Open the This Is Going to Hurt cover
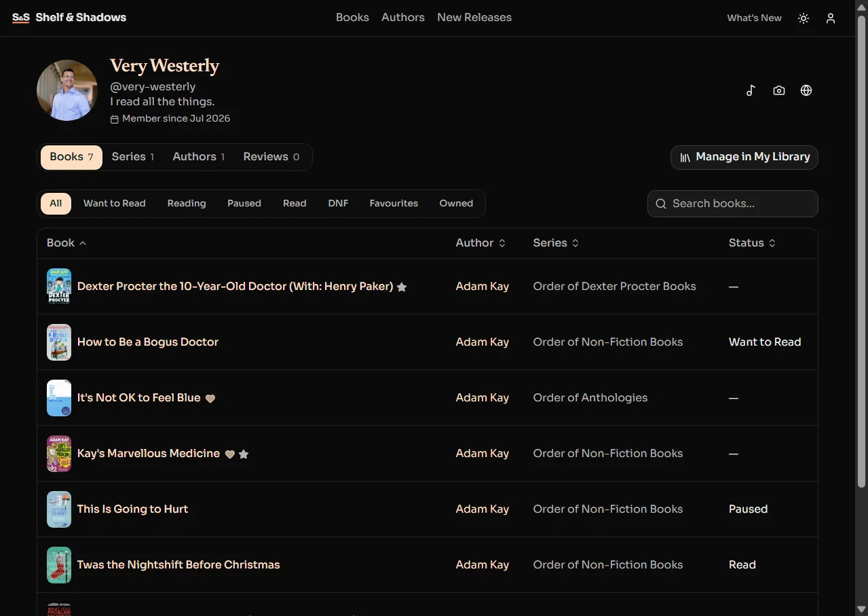This screenshot has width=868, height=616. (59, 509)
